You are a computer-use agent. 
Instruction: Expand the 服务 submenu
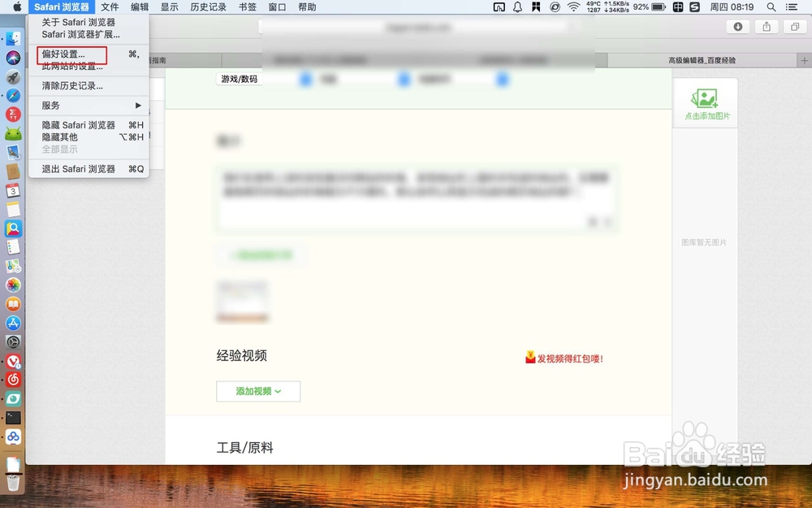(x=89, y=105)
